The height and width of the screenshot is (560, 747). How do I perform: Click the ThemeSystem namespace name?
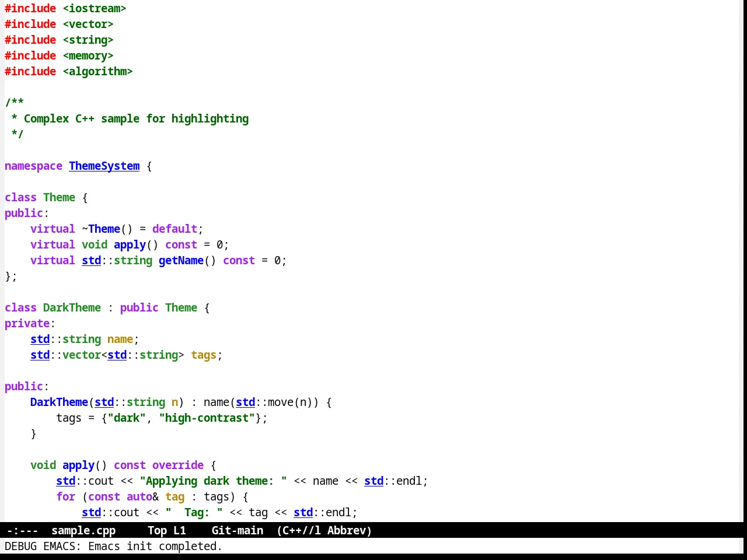[x=104, y=166]
